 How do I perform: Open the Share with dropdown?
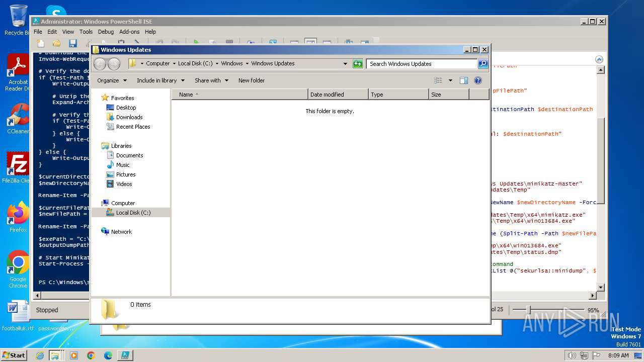211,80
